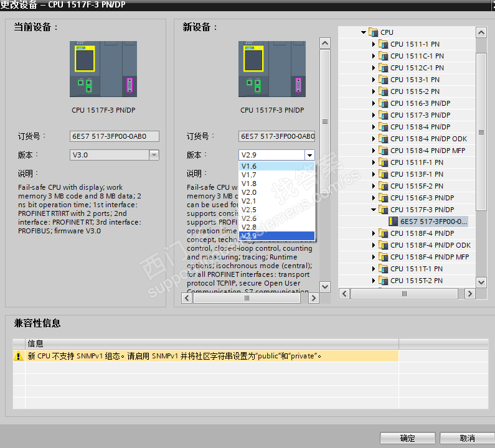Click the current device CPU thumbnail image
The width and height of the screenshot is (495, 448).
[103, 69]
